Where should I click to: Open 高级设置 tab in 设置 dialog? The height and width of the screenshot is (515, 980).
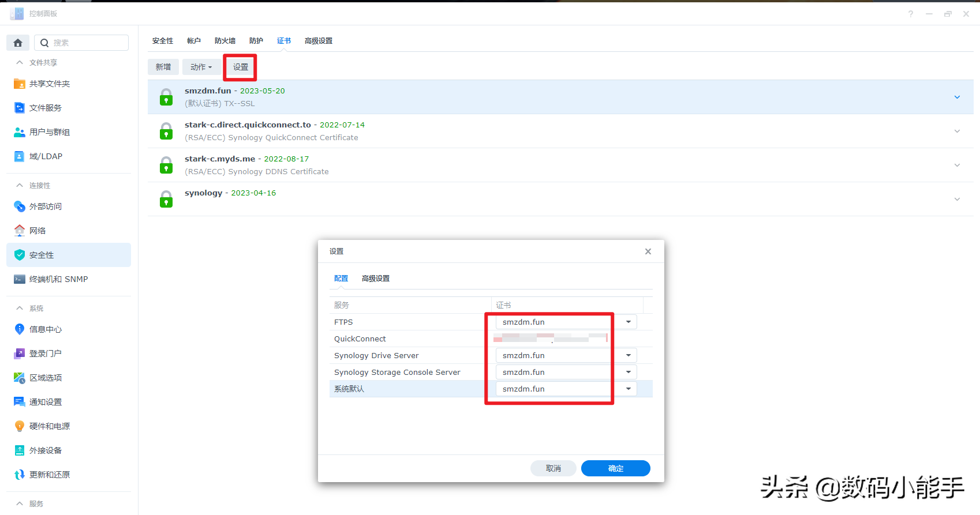tap(376, 279)
